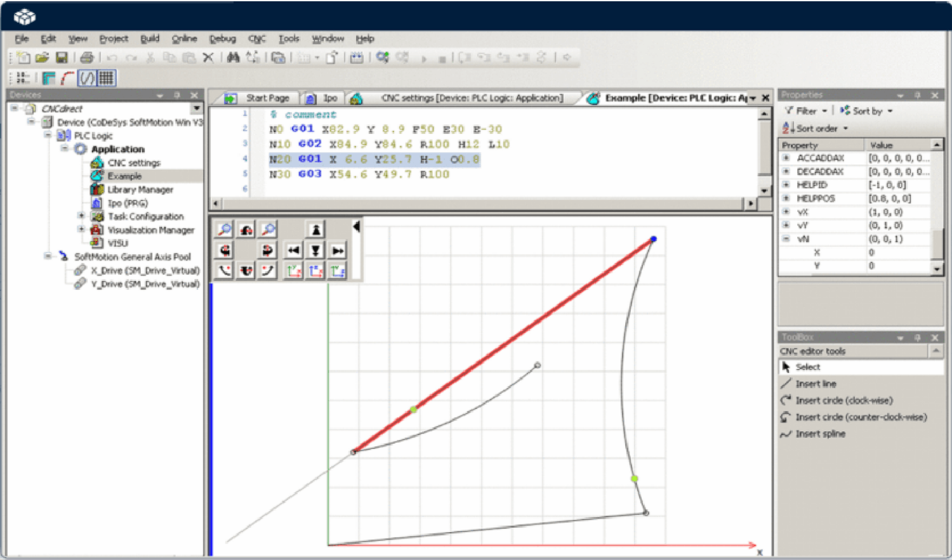Toggle the grid display button

coord(107,78)
